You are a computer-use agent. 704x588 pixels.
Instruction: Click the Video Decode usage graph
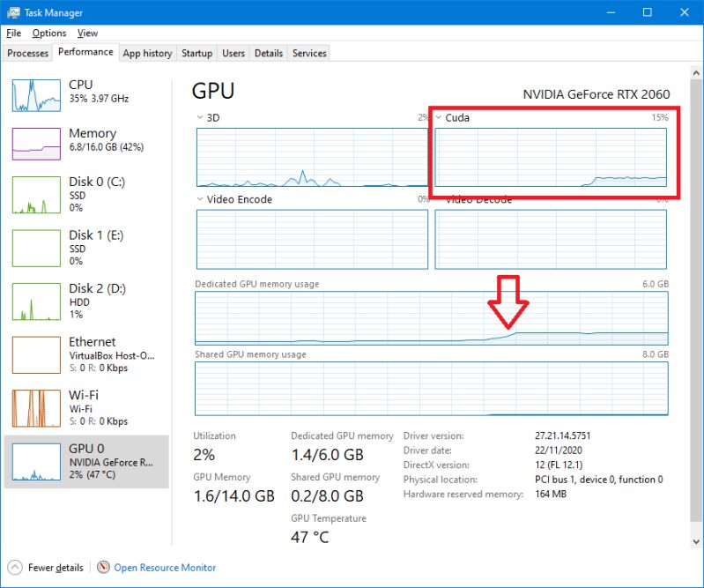click(551, 240)
